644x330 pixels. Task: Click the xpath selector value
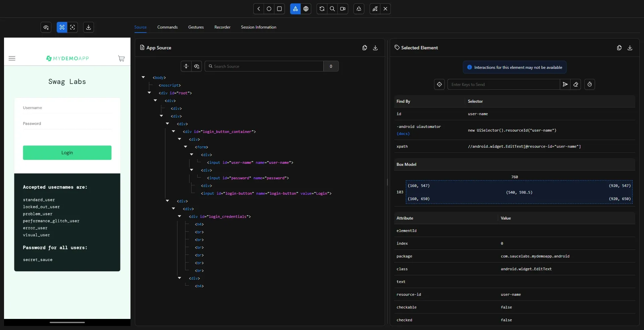pyautogui.click(x=524, y=146)
